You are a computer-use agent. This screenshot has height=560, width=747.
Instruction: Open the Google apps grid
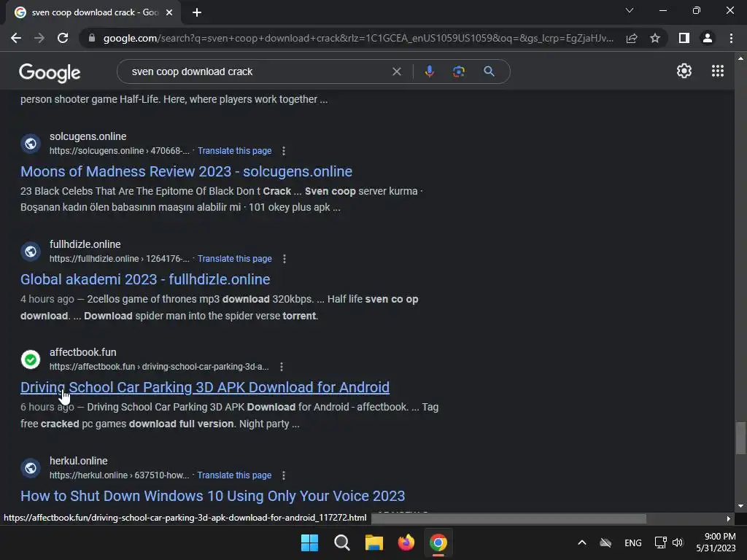click(x=718, y=71)
